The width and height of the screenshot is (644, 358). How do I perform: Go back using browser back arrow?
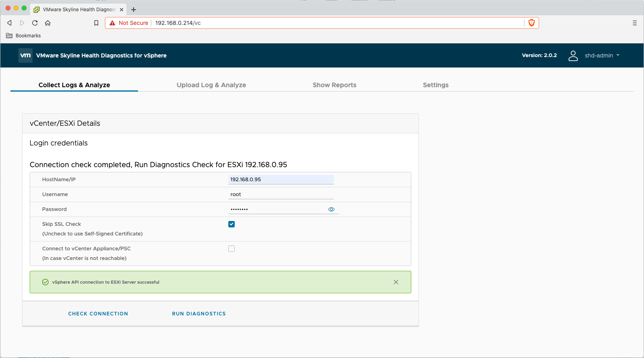coord(10,23)
